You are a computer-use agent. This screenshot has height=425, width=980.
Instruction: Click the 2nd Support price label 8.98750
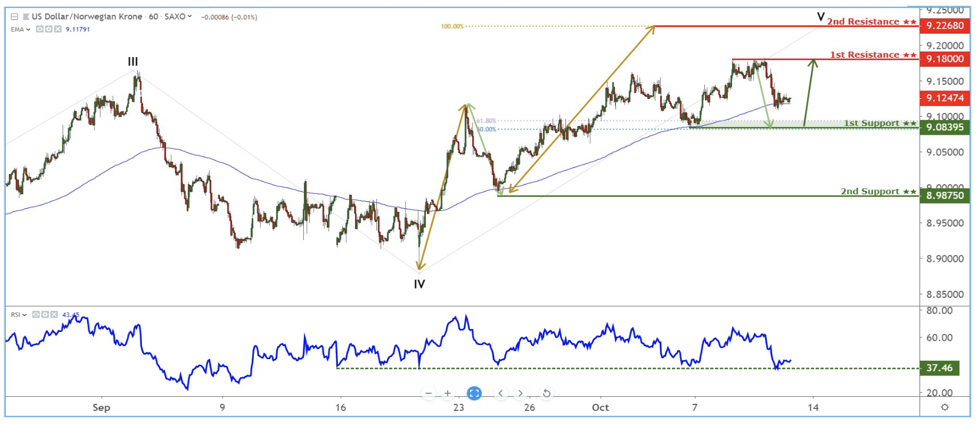pos(945,195)
